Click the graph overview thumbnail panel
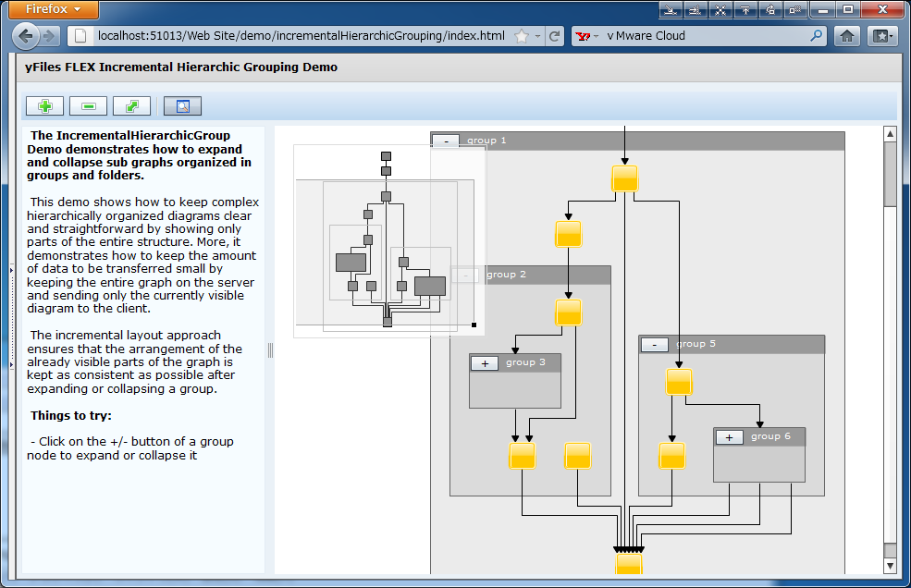911x588 pixels. pyautogui.click(x=389, y=240)
